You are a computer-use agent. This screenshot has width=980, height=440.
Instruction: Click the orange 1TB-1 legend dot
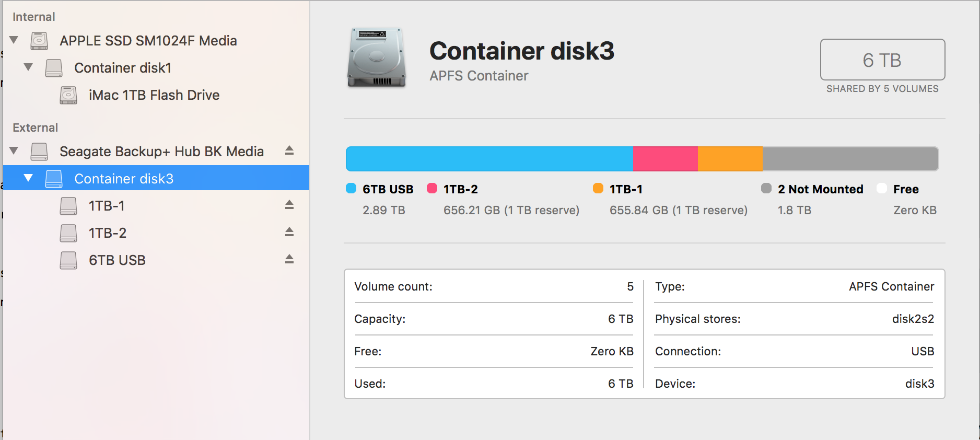click(598, 189)
